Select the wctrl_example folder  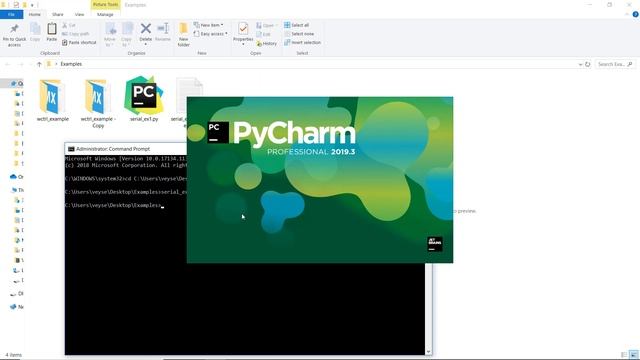[x=53, y=100]
